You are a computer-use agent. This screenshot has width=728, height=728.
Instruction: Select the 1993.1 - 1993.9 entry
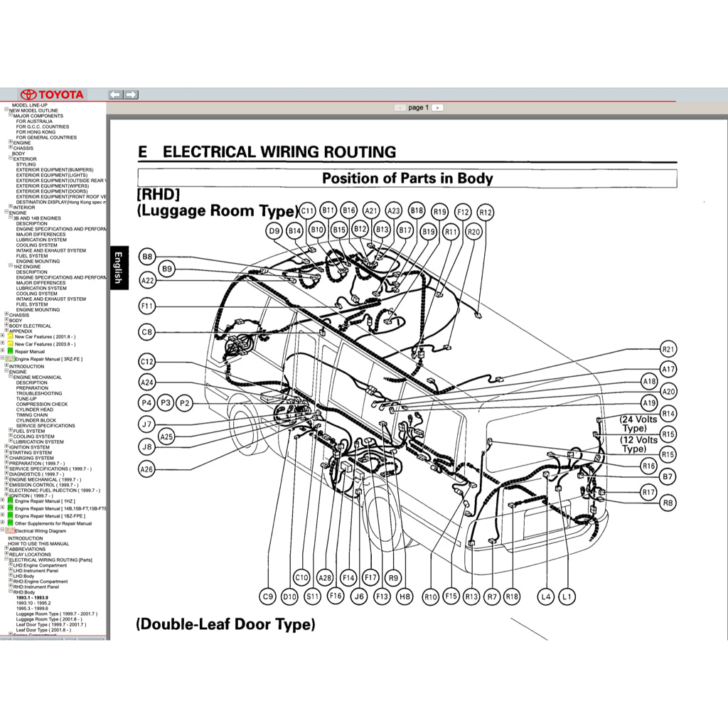click(32, 597)
